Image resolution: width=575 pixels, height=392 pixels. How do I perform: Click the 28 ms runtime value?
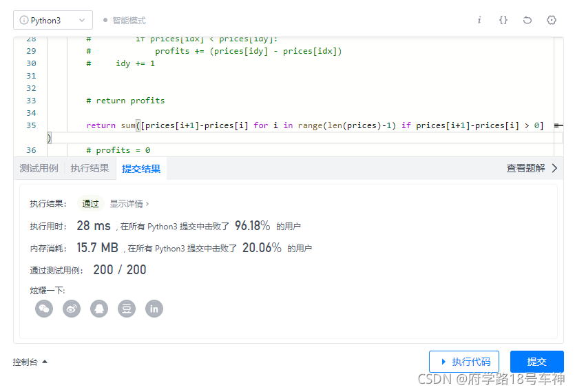[x=94, y=226]
